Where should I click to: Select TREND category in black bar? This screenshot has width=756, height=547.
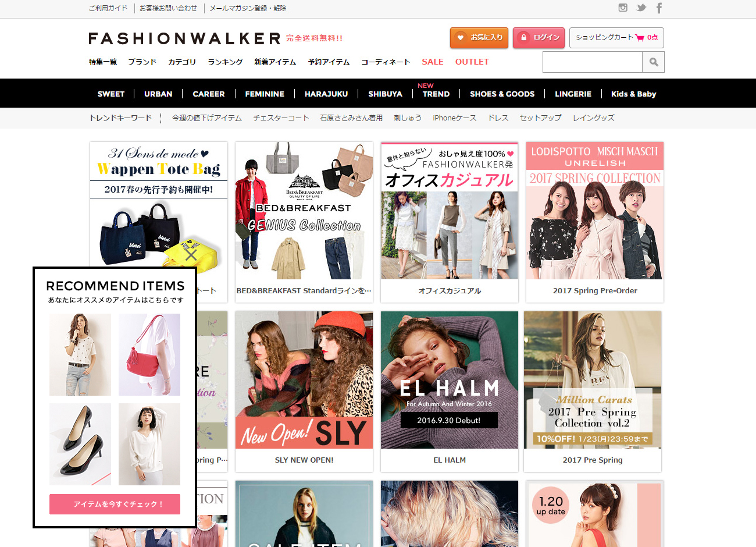436,94
